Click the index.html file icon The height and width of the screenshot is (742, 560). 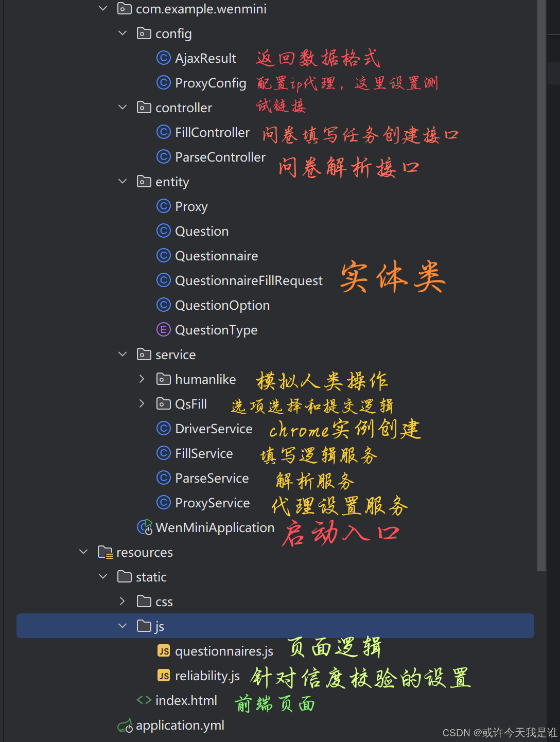coord(144,700)
